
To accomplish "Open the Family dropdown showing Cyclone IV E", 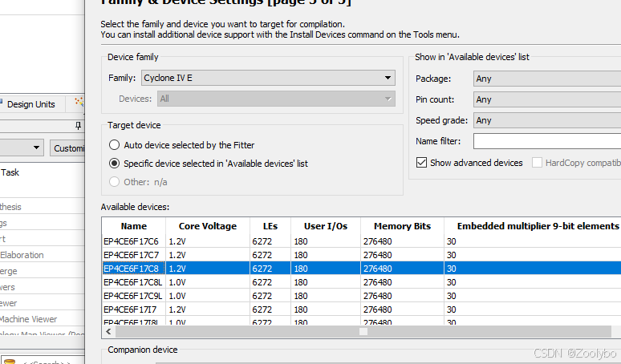I will pyautogui.click(x=268, y=78).
